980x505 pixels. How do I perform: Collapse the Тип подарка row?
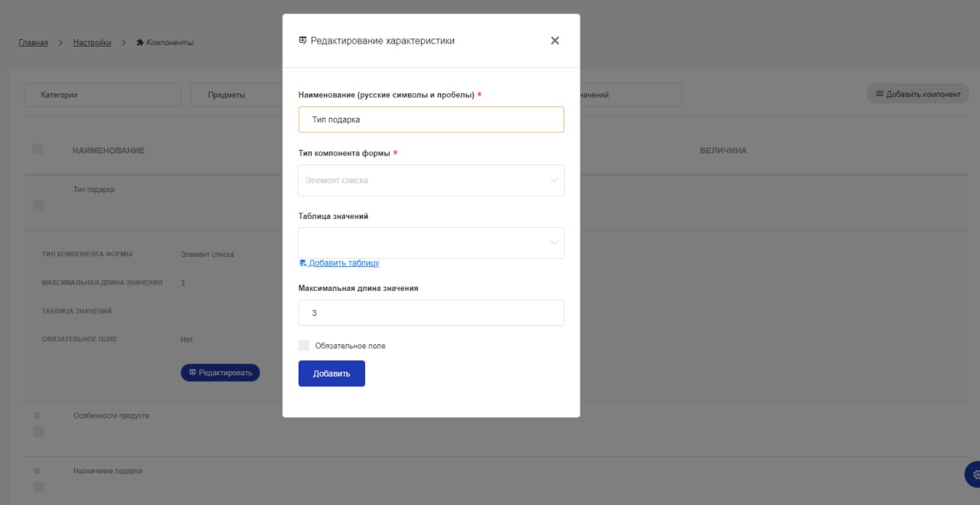(x=37, y=190)
